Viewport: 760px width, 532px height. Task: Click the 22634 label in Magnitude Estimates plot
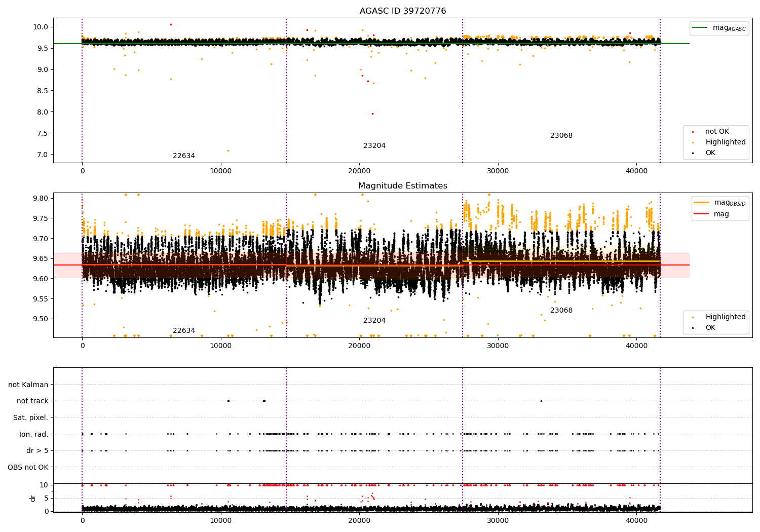coord(184,331)
